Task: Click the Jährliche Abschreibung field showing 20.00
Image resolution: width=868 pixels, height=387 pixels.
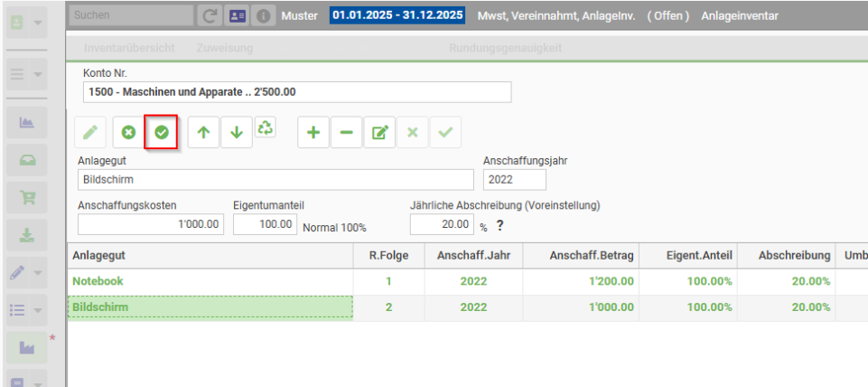Action: (x=443, y=224)
